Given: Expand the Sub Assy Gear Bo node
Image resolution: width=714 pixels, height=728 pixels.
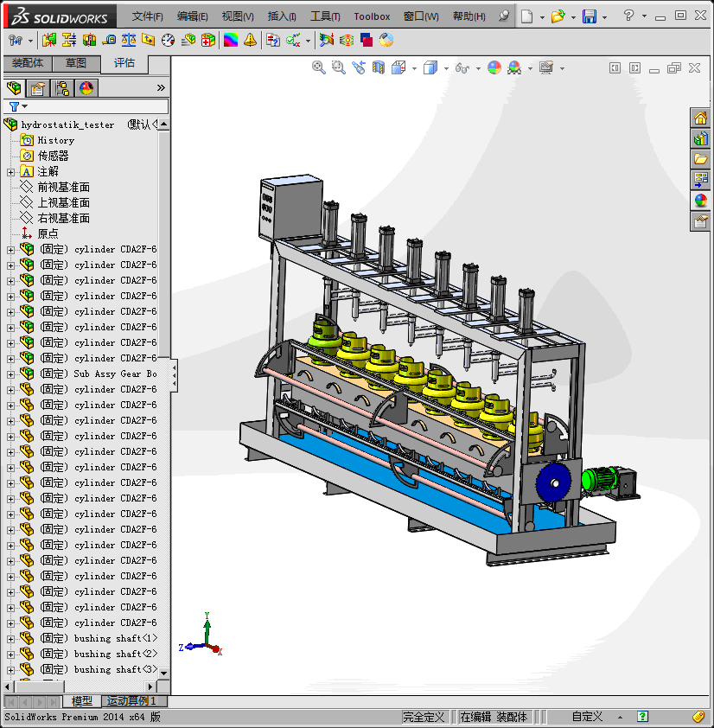Looking at the screenshot, I should tap(10, 374).
